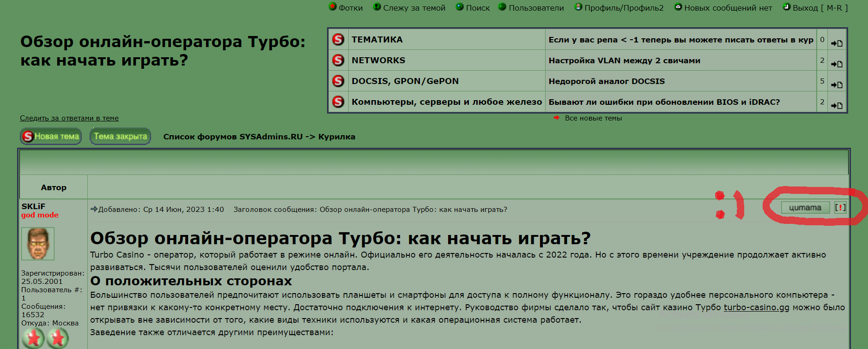
Task: Open SKLiF author profile name
Action: click(33, 206)
